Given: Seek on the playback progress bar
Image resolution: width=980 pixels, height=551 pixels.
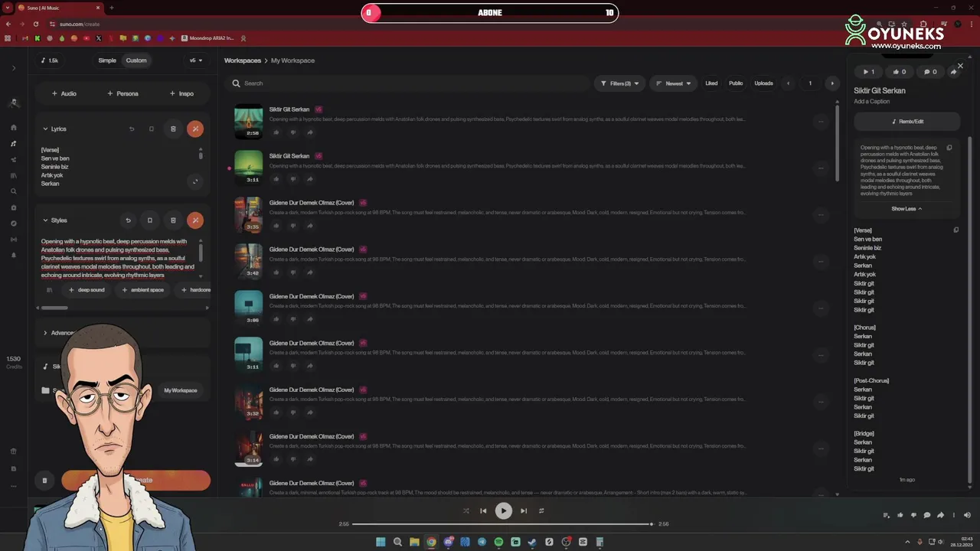Looking at the screenshot, I should tap(502, 524).
